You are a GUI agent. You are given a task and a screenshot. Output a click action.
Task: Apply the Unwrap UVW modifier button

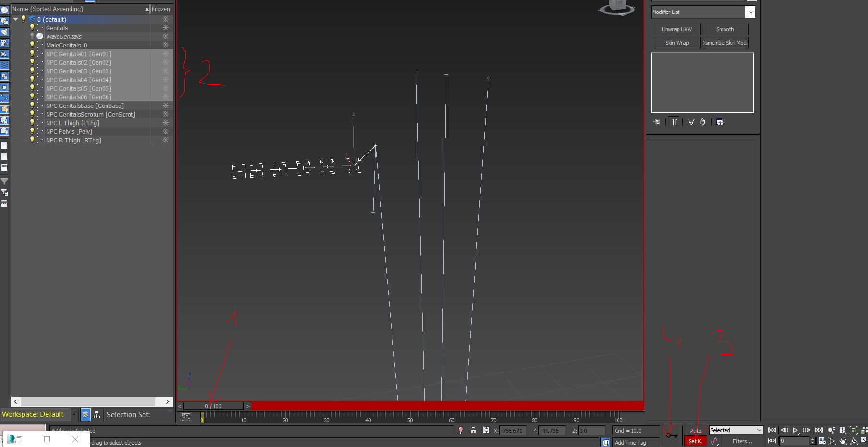tap(677, 29)
